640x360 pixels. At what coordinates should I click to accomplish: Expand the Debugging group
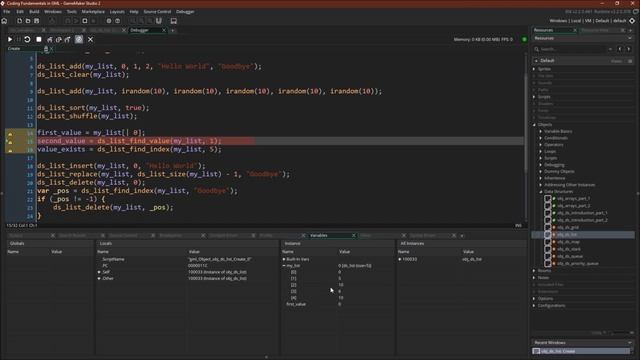pyautogui.click(x=541, y=165)
